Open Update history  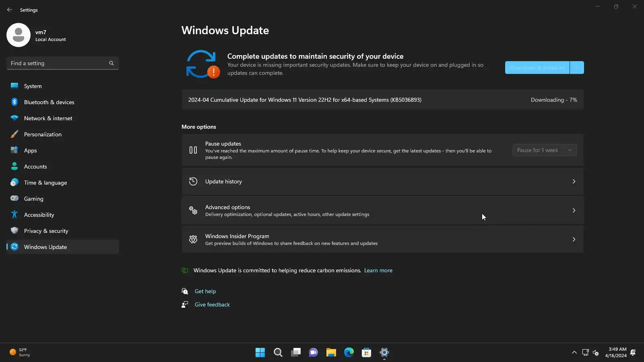(382, 181)
